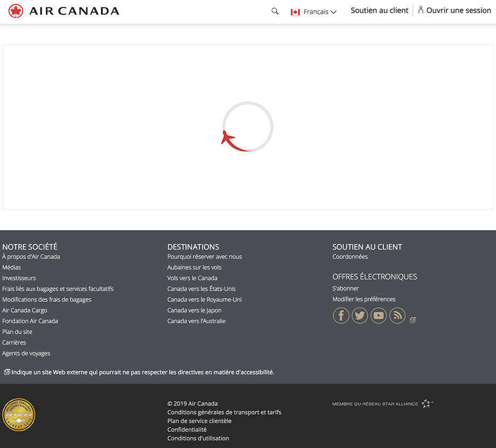496x448 pixels.
Task: Go to Carrières page
Action: tap(14, 343)
